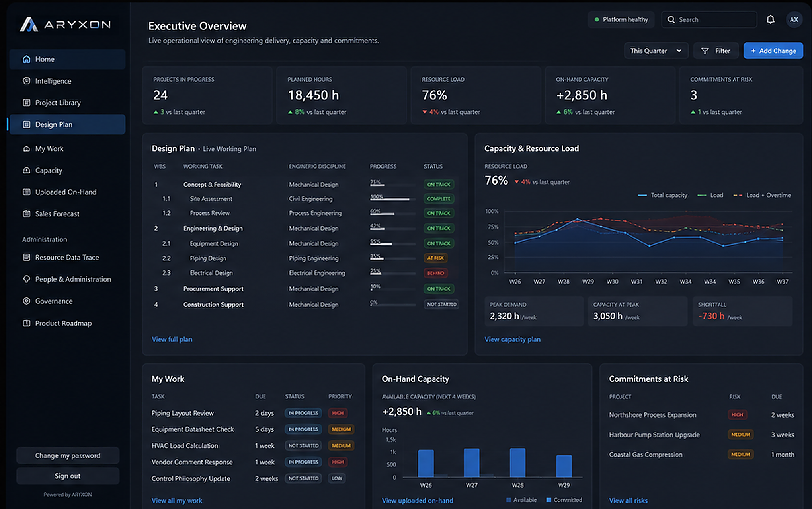812x509 pixels.
Task: Open Sales Forecast menu item
Action: pos(67,214)
